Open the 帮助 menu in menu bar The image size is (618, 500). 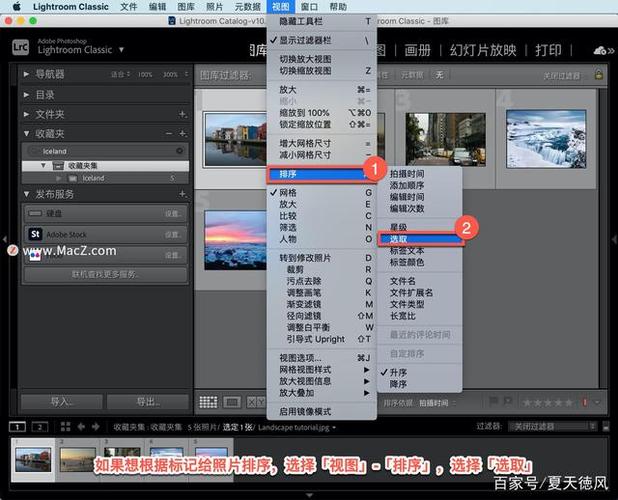click(x=338, y=7)
